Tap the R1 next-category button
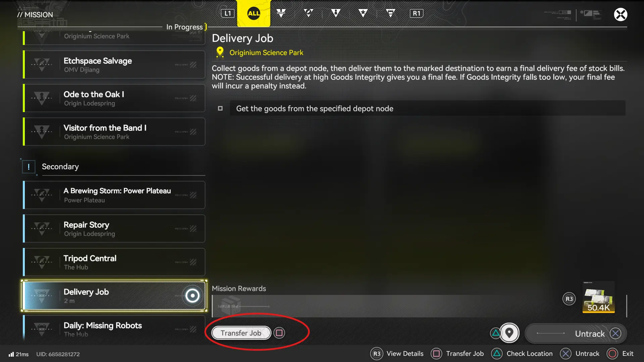The height and width of the screenshot is (362, 644). click(416, 13)
